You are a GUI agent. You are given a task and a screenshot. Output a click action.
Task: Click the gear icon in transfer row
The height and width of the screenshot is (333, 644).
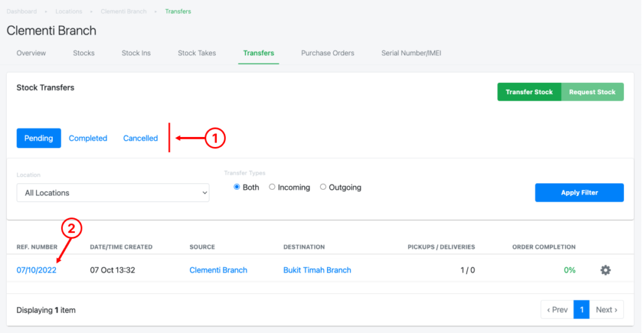(605, 270)
